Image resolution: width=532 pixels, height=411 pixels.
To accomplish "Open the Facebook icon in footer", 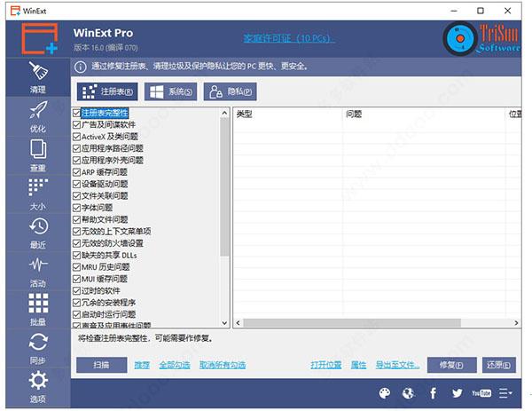I will click(433, 393).
